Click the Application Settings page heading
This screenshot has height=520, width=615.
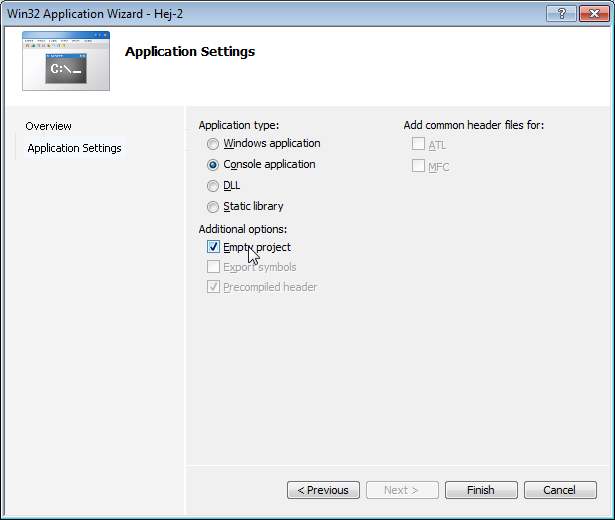[190, 52]
